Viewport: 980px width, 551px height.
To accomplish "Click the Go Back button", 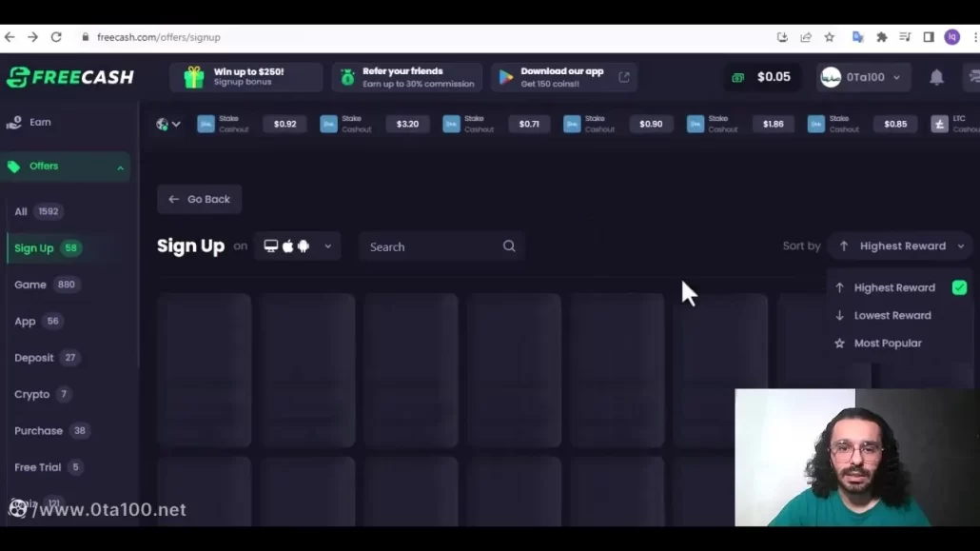I will point(199,199).
